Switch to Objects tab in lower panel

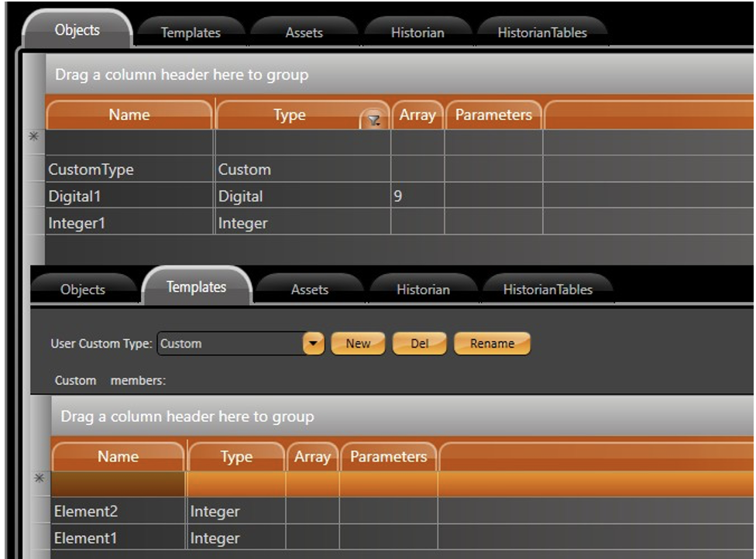point(83,290)
